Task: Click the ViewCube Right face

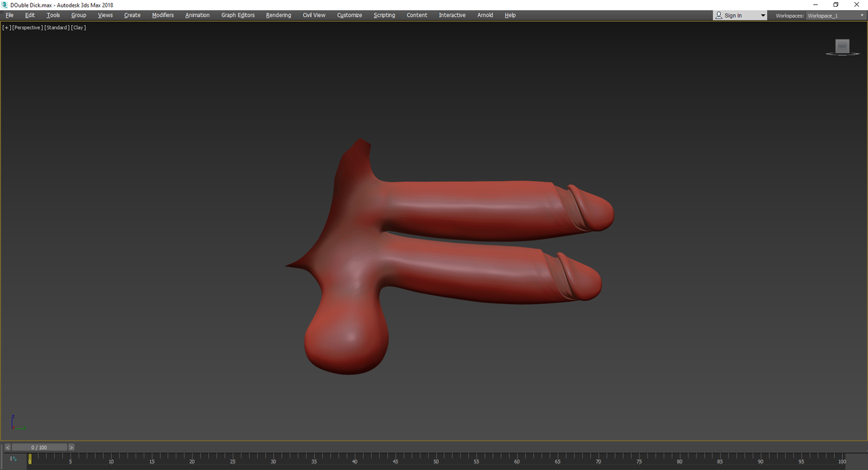Action: coord(842,46)
